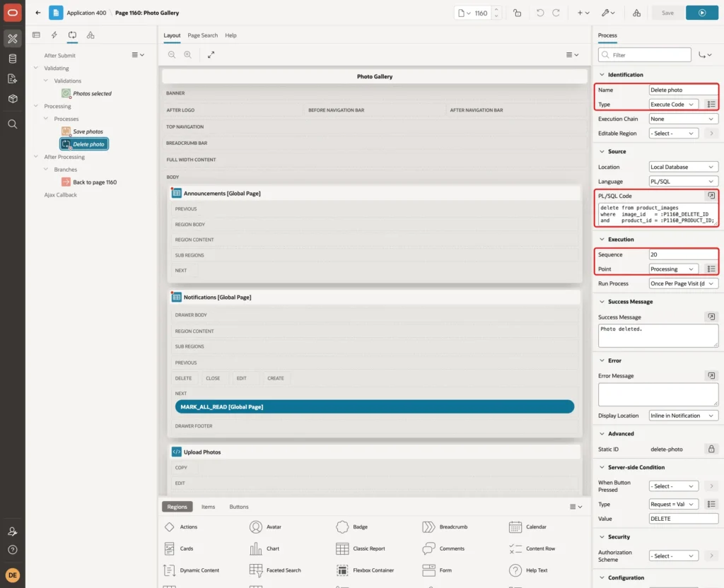Switch to the Dynamic Actions lightning tab
724x588 pixels.
(54, 35)
